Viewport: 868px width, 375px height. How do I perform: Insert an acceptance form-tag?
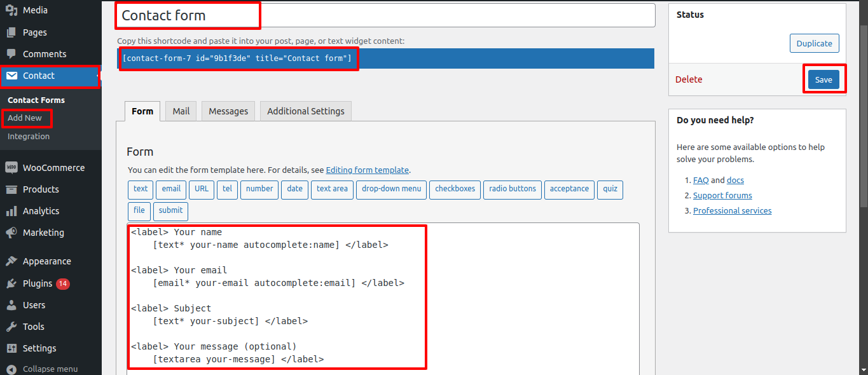click(x=570, y=189)
